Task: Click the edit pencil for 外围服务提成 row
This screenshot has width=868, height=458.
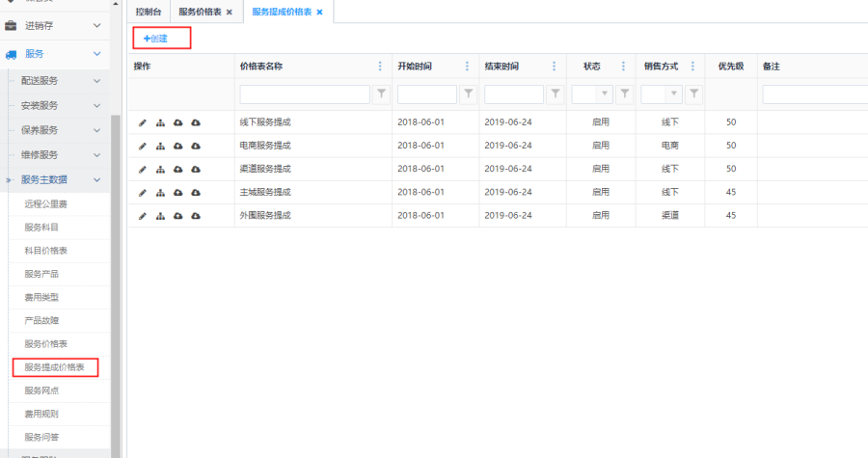Action: (143, 215)
